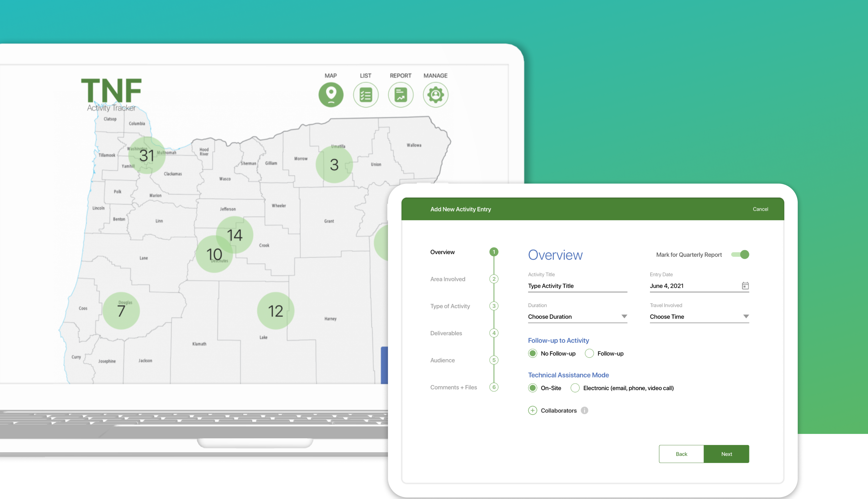Viewport: 868px width, 499px height.
Task: Click the Sherman county label
Action: [248, 164]
